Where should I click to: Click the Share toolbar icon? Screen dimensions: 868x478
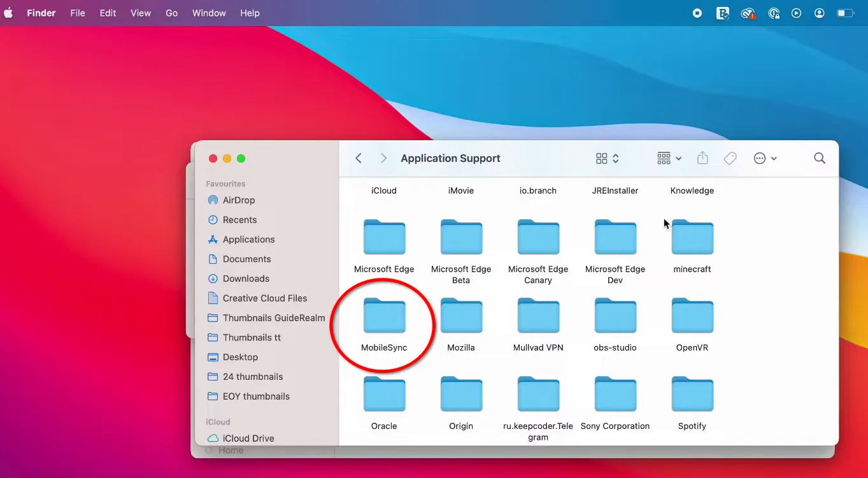(x=702, y=158)
